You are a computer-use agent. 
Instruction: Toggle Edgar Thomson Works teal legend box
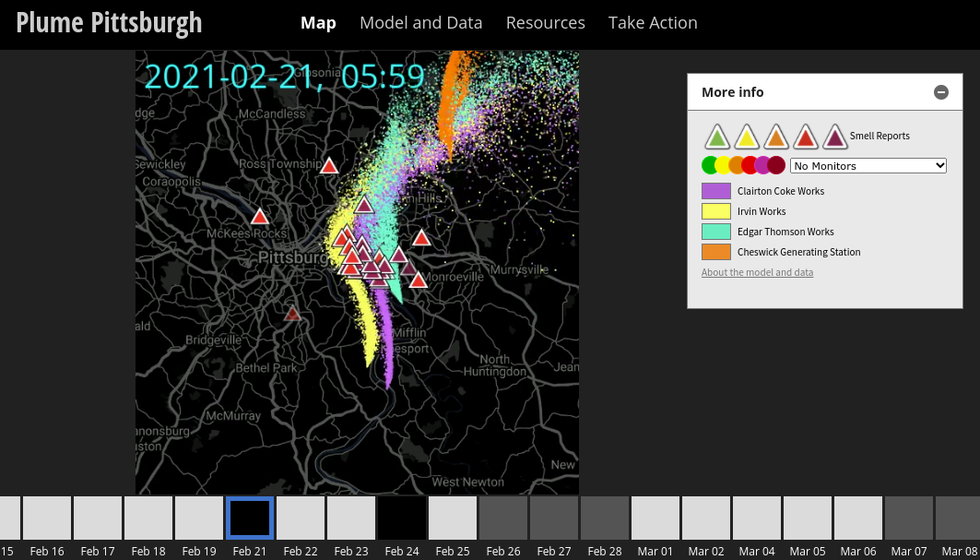(x=716, y=232)
